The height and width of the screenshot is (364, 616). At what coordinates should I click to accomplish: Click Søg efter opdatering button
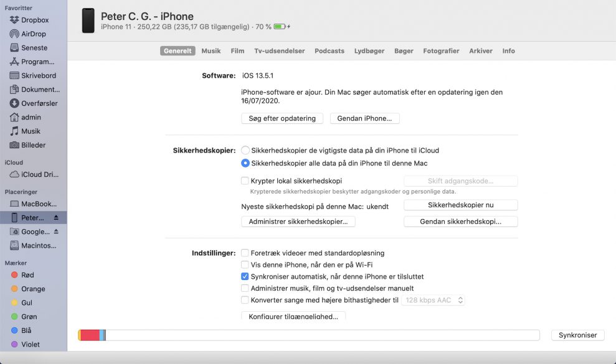(282, 118)
